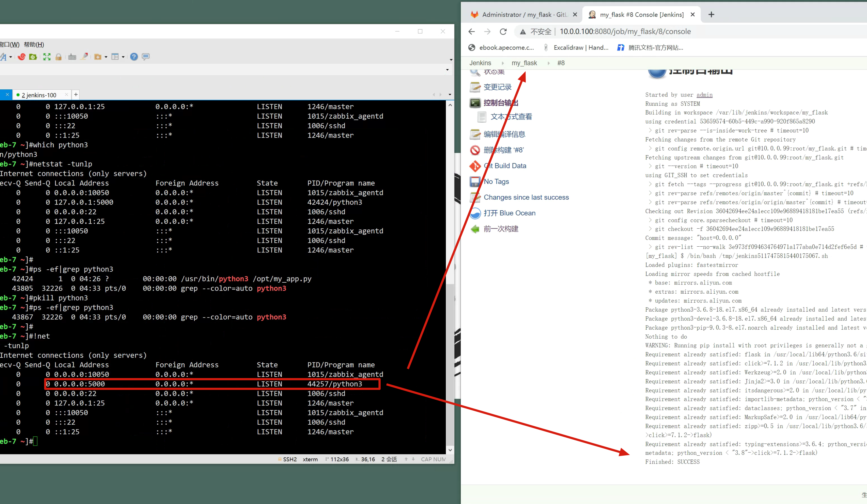The width and height of the screenshot is (867, 504).
Task: Click the admin user link
Action: 704,95
